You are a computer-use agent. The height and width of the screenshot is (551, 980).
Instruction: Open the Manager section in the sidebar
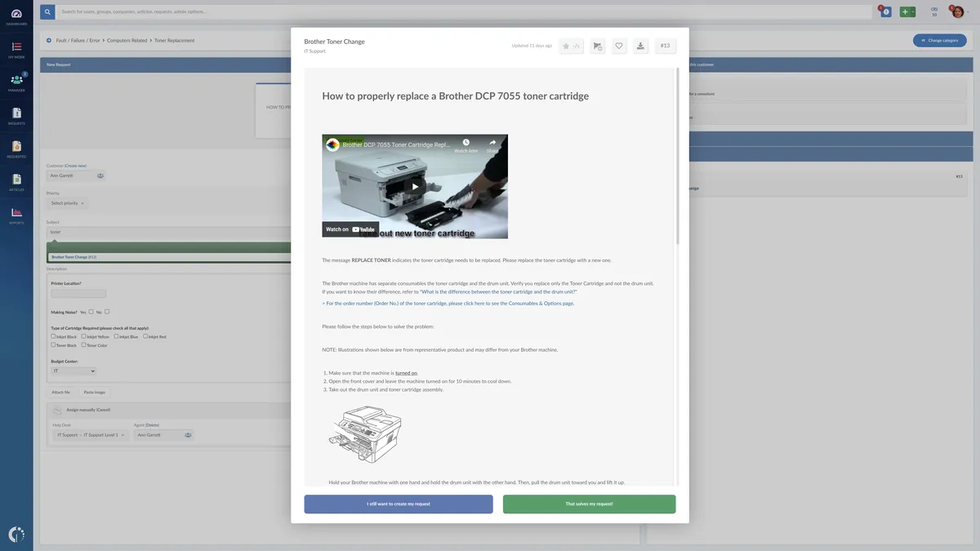(x=16, y=82)
